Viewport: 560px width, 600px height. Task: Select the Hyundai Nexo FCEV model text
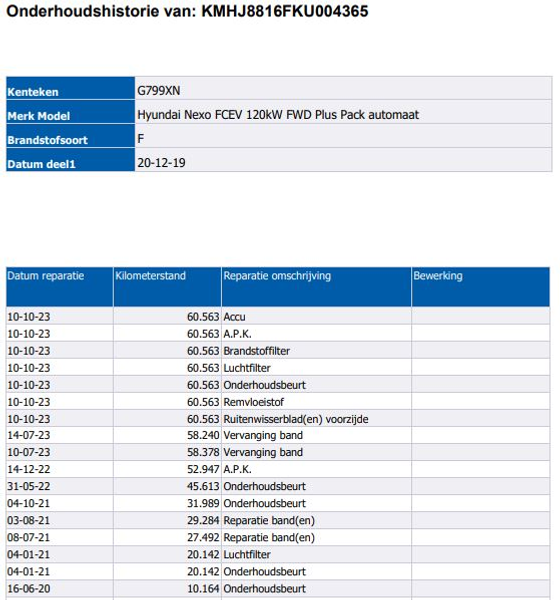(278, 114)
